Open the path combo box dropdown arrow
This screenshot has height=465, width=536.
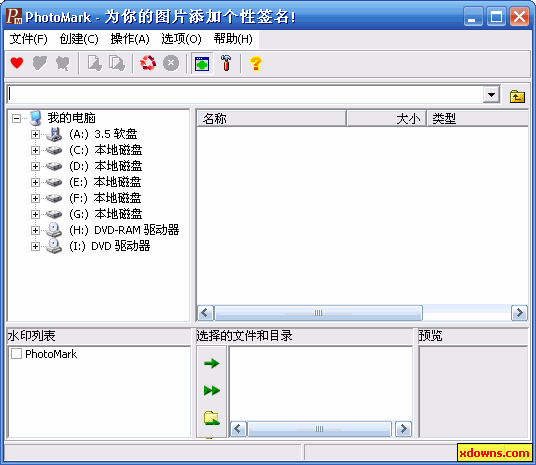pyautogui.click(x=492, y=94)
